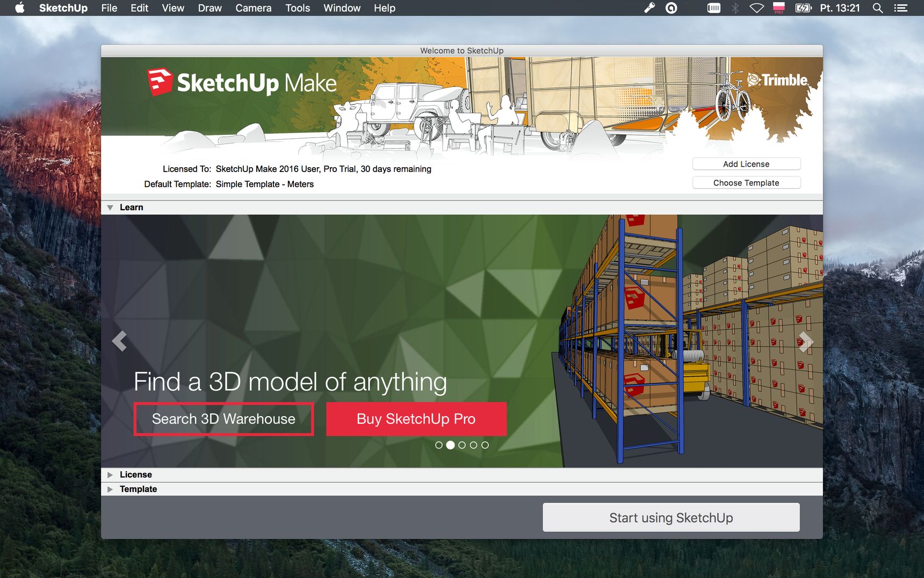Select the second carousel page dot
This screenshot has width=924, height=578.
pos(450,445)
